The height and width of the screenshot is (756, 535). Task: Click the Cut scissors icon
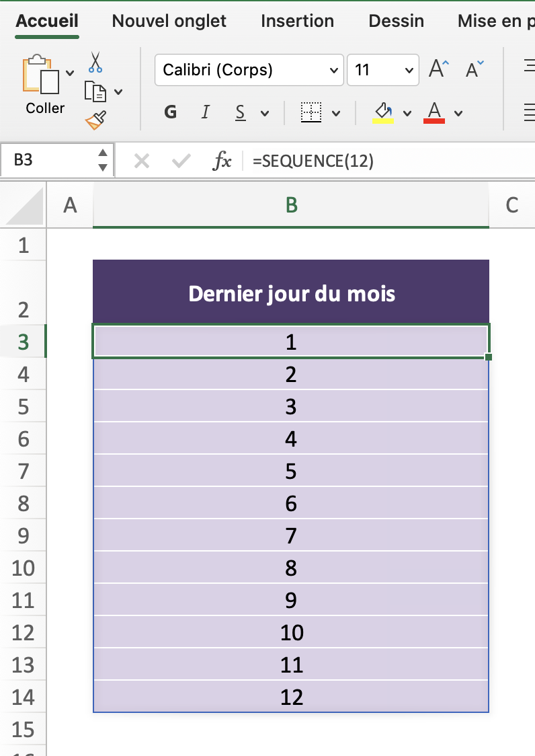tap(95, 62)
